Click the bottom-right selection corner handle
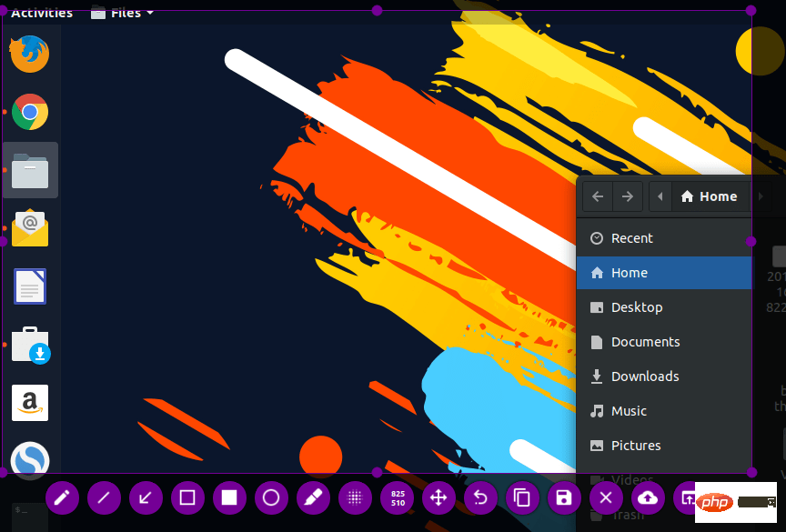 (751, 472)
